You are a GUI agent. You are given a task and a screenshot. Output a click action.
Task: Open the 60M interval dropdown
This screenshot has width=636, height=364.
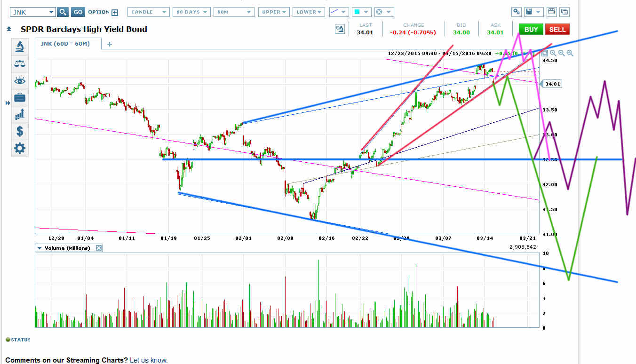(x=234, y=12)
